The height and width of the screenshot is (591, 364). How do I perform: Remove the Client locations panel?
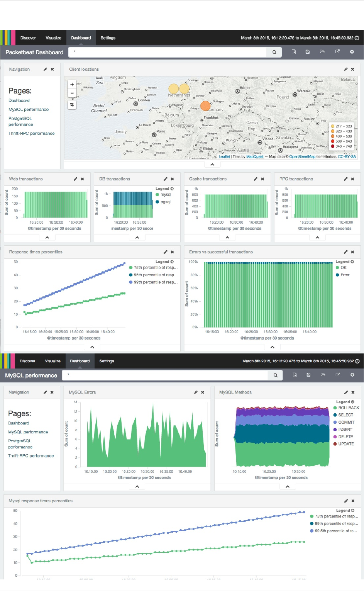click(x=352, y=70)
